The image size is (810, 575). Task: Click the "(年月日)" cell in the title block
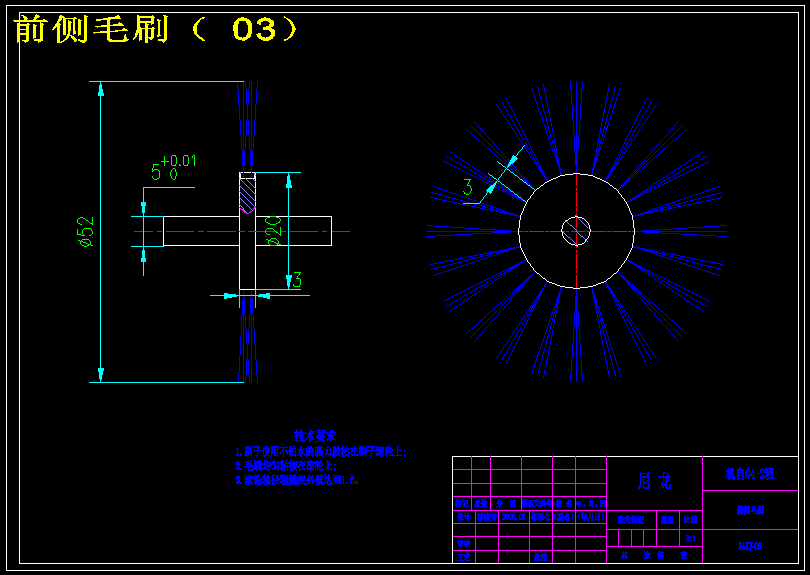pos(590,517)
